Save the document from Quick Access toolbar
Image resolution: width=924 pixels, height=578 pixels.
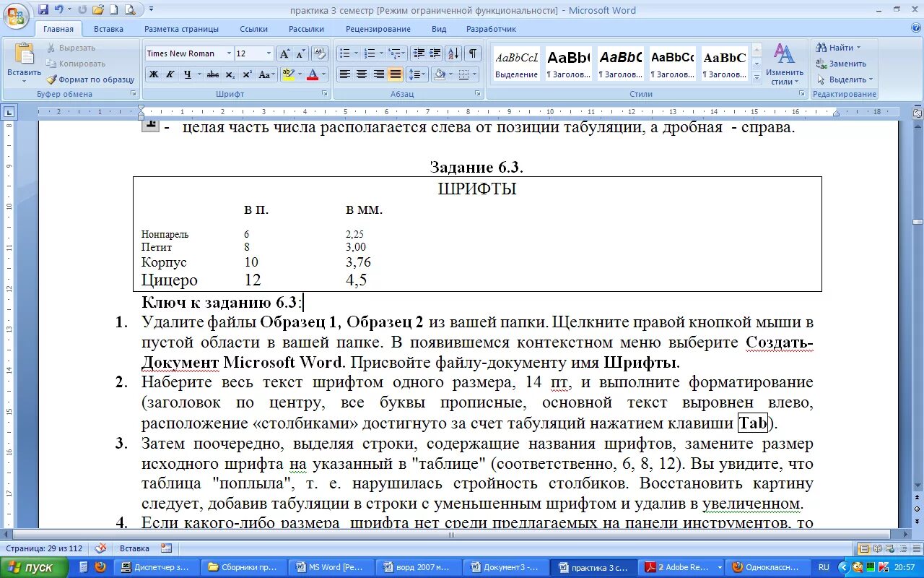43,10
